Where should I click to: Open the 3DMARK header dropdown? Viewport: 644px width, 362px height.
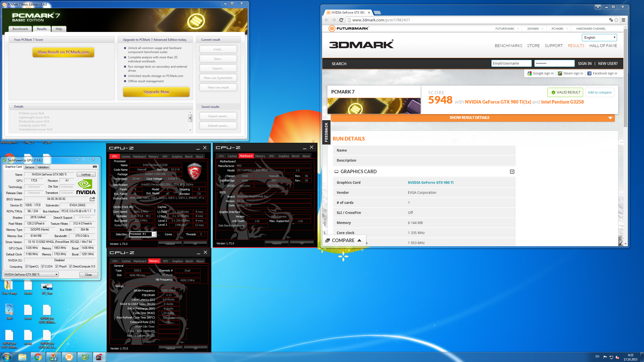click(535, 29)
